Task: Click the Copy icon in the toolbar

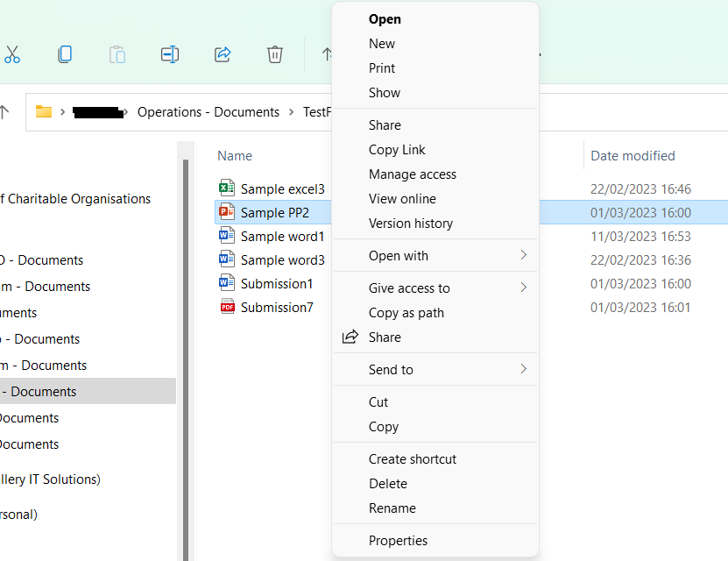Action: coord(65,54)
